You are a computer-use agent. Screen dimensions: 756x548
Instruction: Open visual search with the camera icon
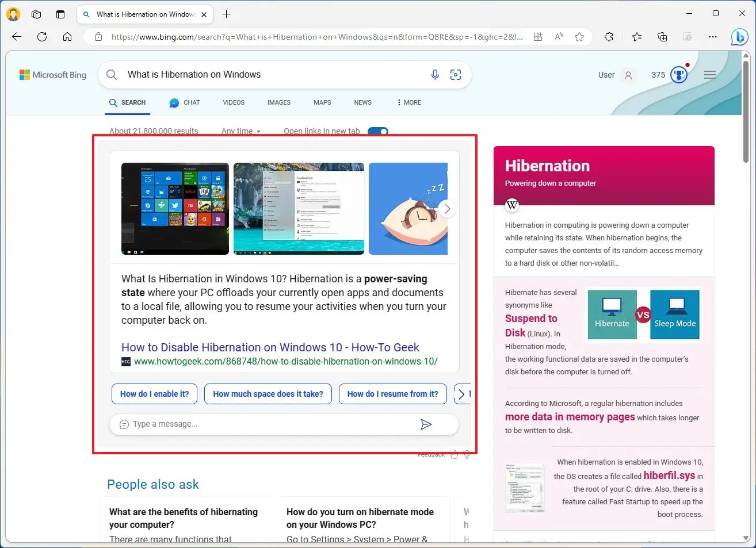[456, 74]
